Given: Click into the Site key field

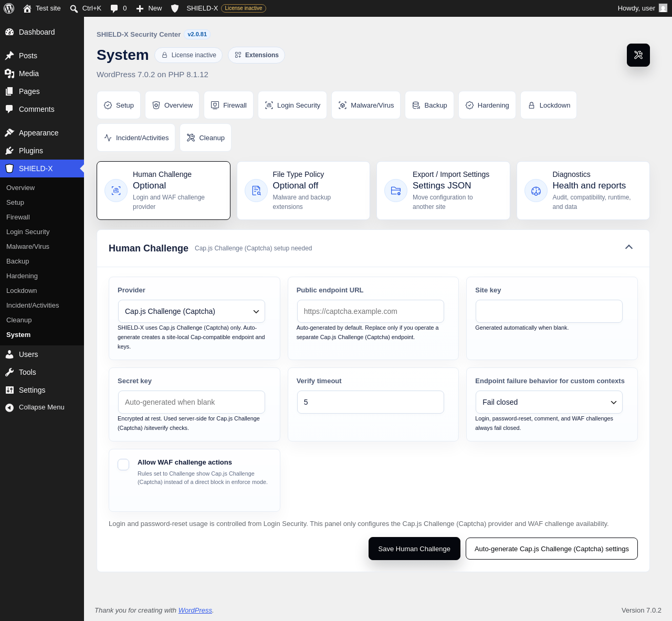Looking at the screenshot, I should click(549, 311).
